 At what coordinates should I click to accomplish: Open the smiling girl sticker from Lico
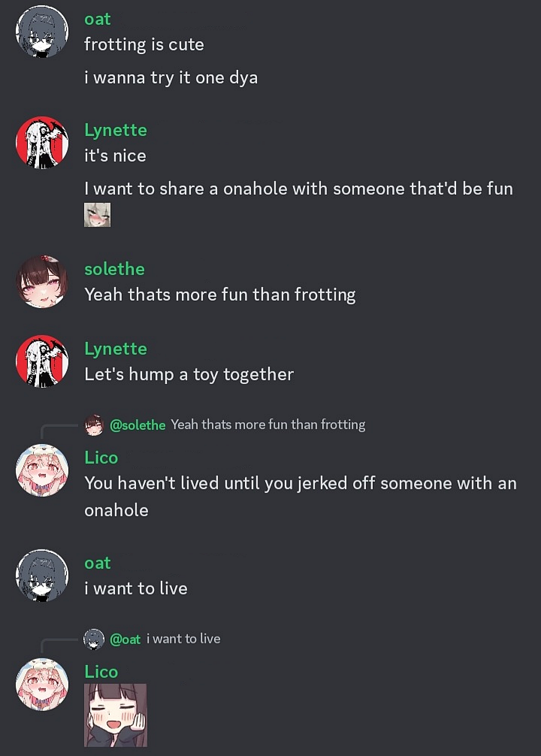pos(116,715)
